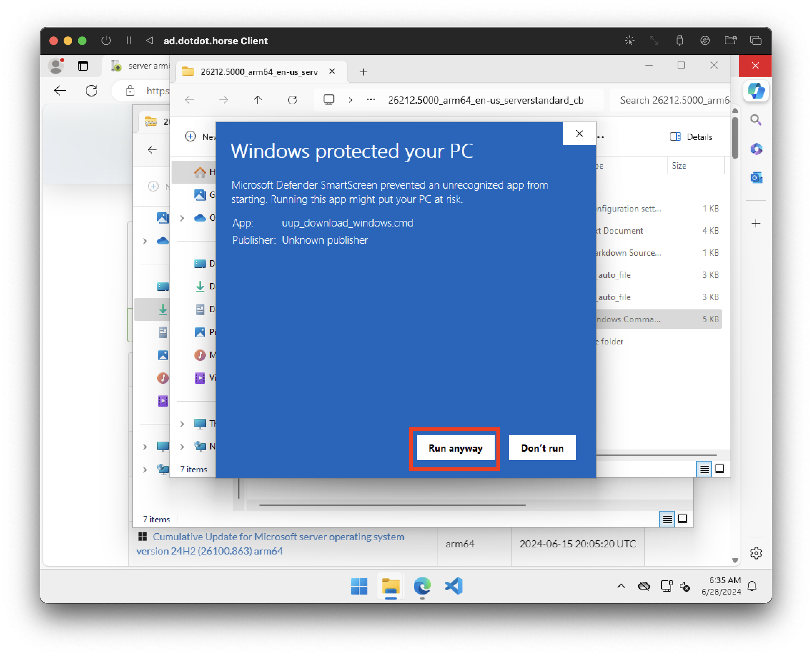The height and width of the screenshot is (656, 812).
Task: Select the Text Document 4 KB row
Action: [x=659, y=230]
